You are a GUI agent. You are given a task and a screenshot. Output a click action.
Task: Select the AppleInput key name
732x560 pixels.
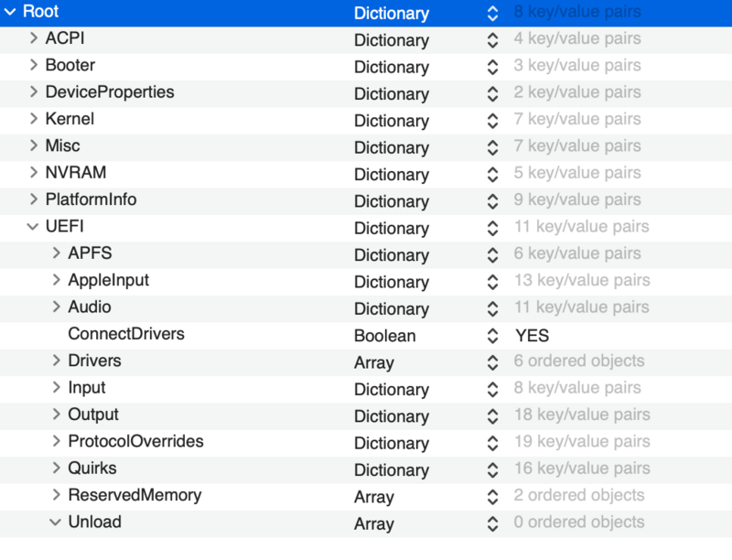(108, 280)
